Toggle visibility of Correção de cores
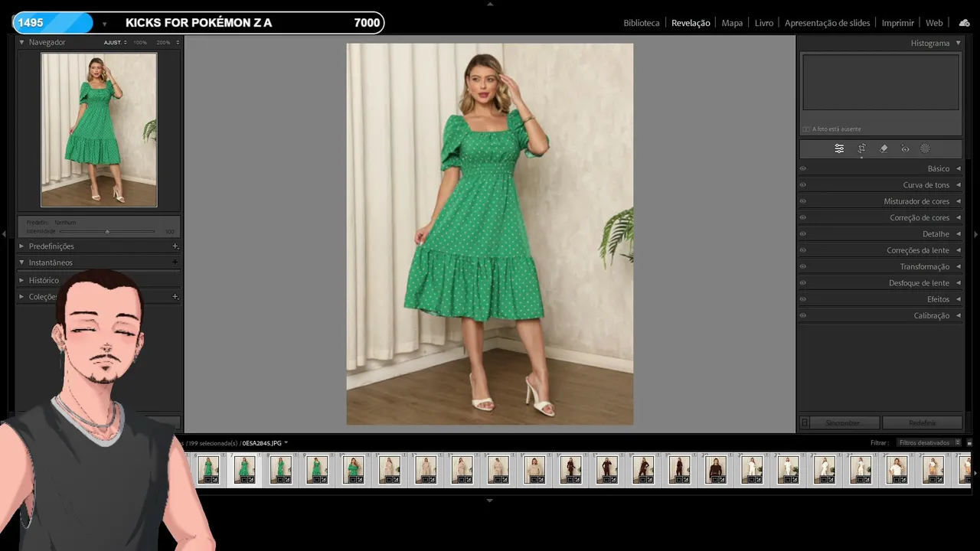This screenshot has height=551, width=980. pyautogui.click(x=803, y=217)
